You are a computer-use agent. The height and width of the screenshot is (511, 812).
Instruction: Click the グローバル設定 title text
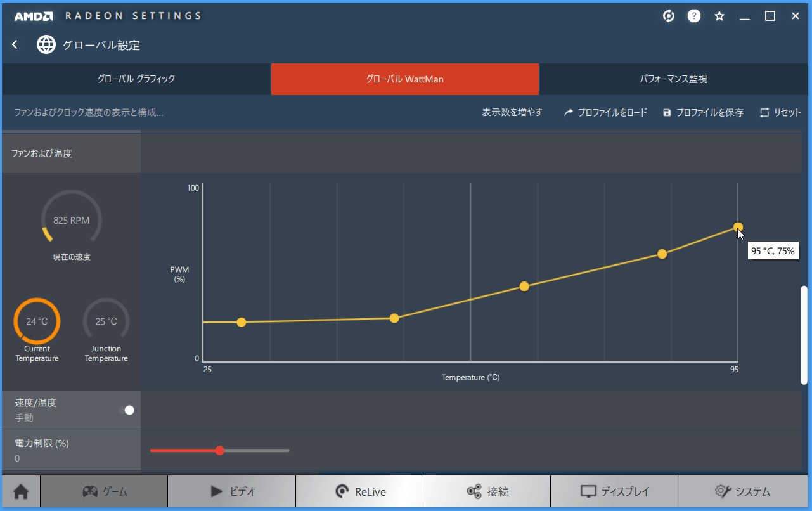click(101, 45)
